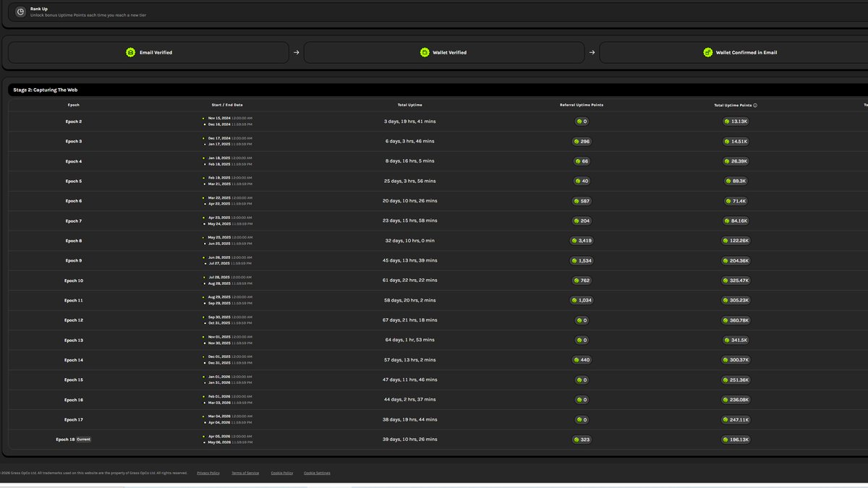868x488 pixels.
Task: Click the 300.37K total points badge
Action: tap(736, 360)
